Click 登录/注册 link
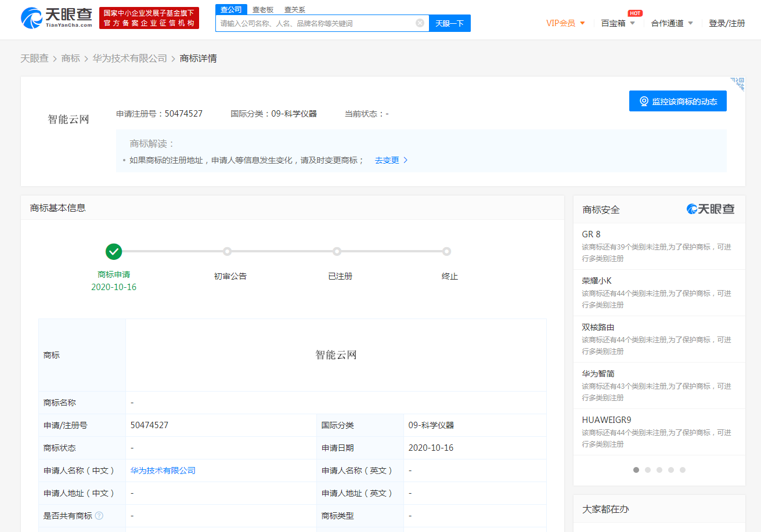This screenshot has width=761, height=532. [727, 23]
